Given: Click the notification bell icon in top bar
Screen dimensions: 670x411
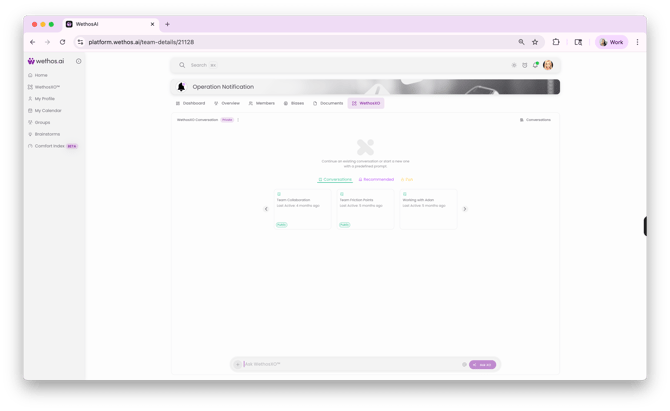Looking at the screenshot, I should coord(535,65).
